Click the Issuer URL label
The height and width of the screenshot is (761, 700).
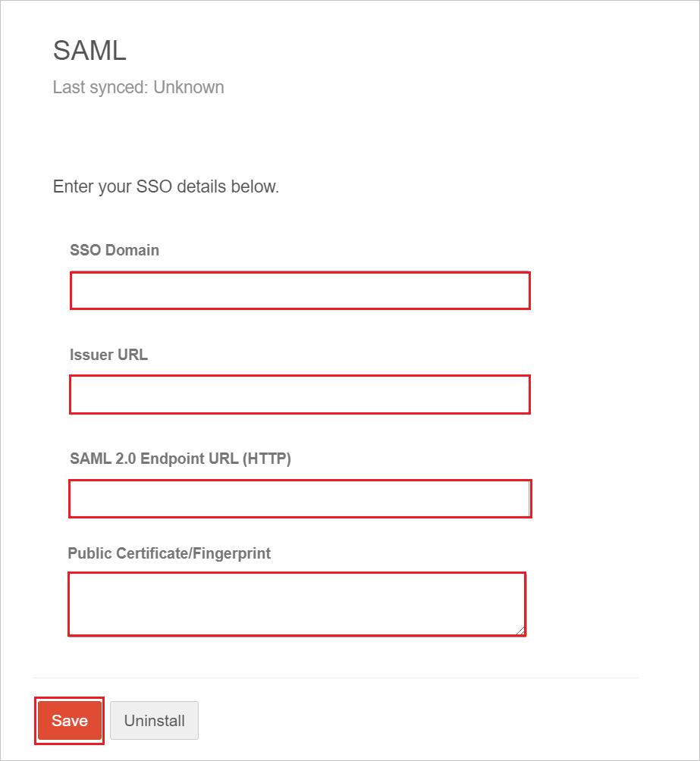coord(108,354)
